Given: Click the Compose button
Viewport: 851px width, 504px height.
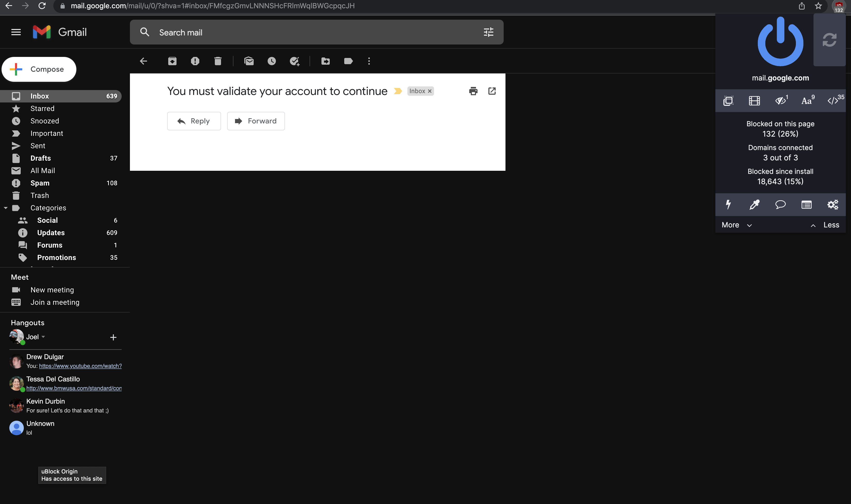Looking at the screenshot, I should [39, 69].
